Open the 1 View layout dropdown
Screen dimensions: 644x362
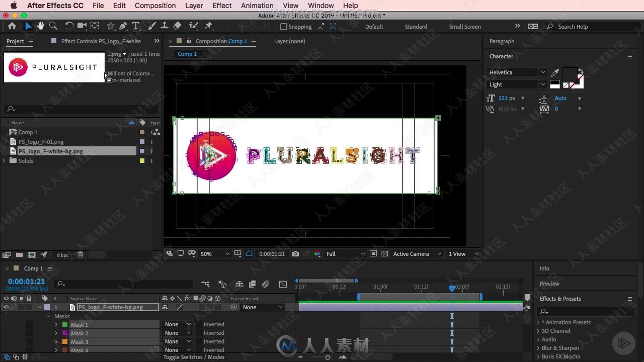[x=464, y=254]
